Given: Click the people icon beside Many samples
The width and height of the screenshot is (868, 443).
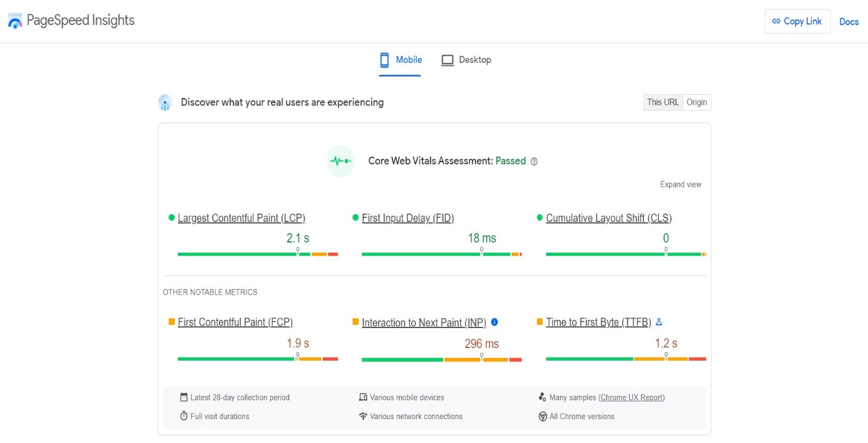Looking at the screenshot, I should [x=542, y=397].
